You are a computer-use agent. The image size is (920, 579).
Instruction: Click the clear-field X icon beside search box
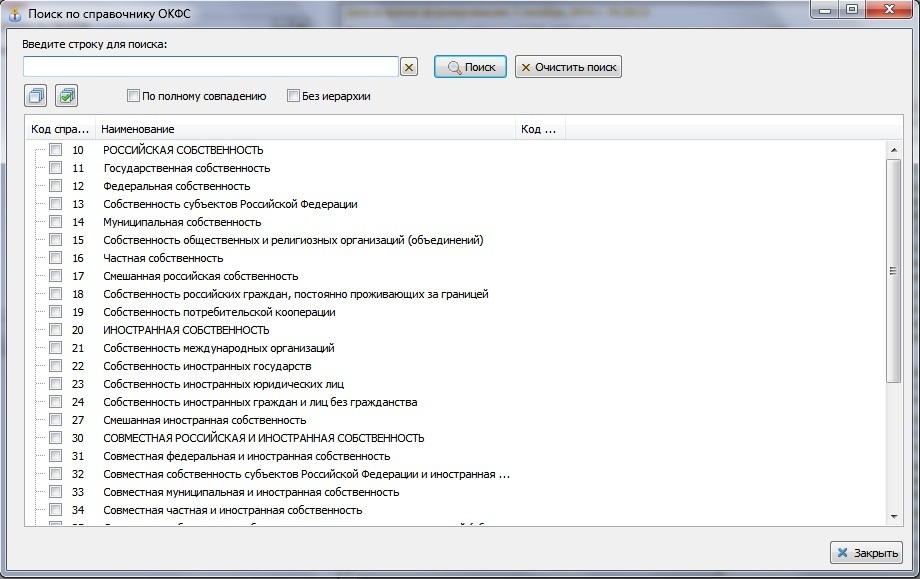click(x=408, y=67)
